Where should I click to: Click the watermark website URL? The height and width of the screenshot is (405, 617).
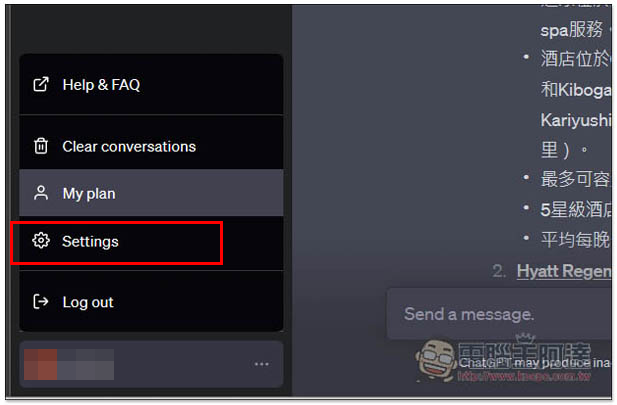(524, 377)
